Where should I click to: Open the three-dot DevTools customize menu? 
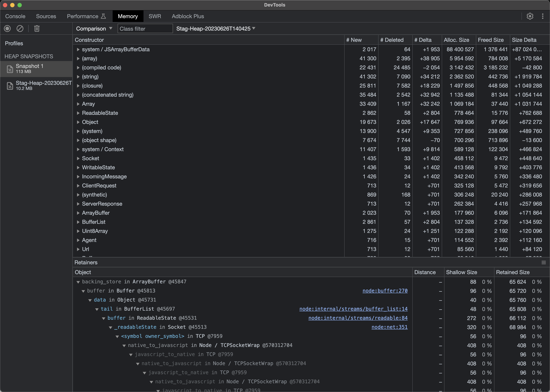tap(543, 16)
